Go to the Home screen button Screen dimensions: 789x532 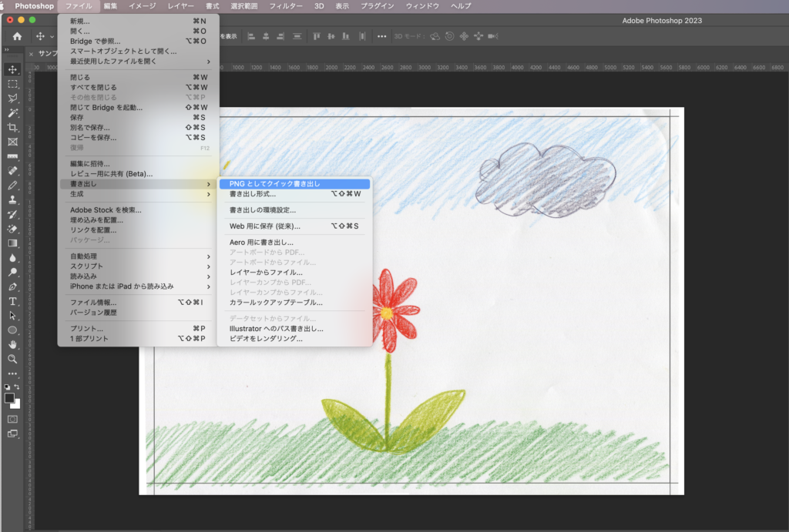pyautogui.click(x=17, y=36)
